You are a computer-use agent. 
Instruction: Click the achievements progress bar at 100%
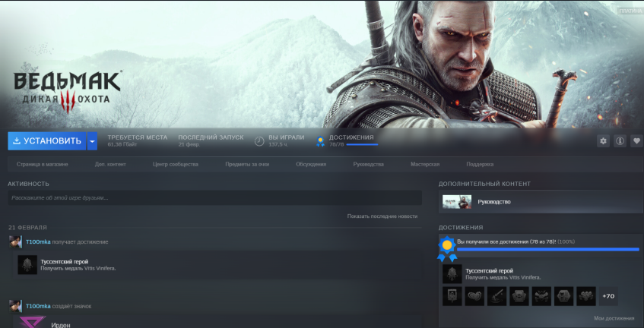[547, 249]
